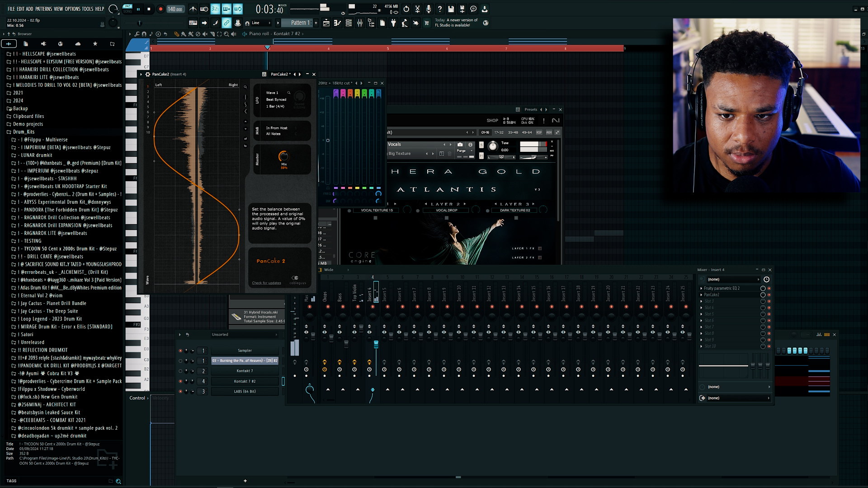Open the Channel rack icon
This screenshot has width=868, height=488.
349,23
